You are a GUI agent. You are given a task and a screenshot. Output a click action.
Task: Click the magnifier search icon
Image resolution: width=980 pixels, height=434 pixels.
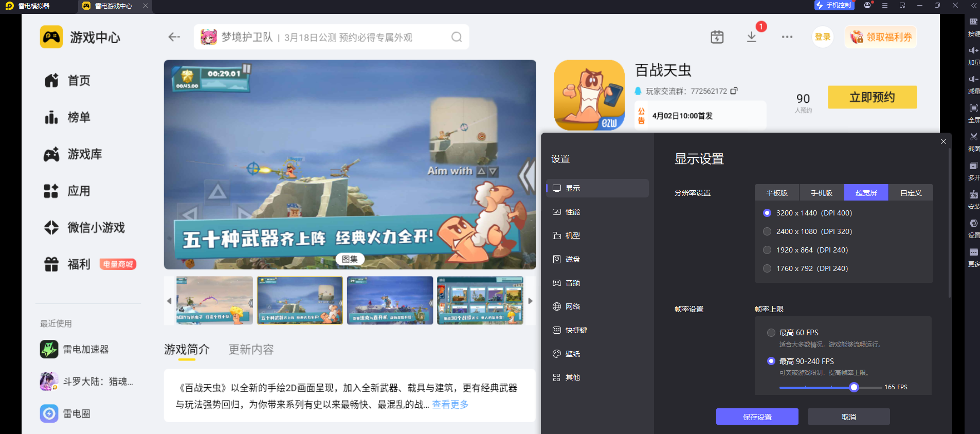(457, 37)
